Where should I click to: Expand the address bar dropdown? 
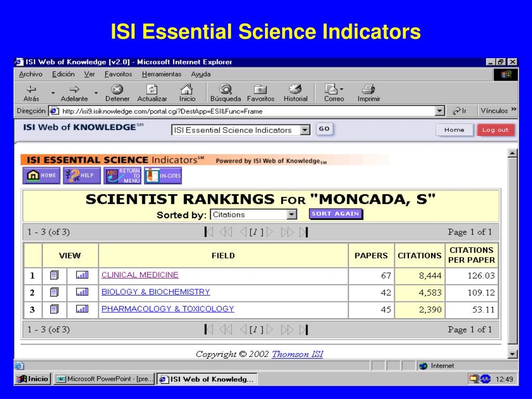click(x=440, y=111)
